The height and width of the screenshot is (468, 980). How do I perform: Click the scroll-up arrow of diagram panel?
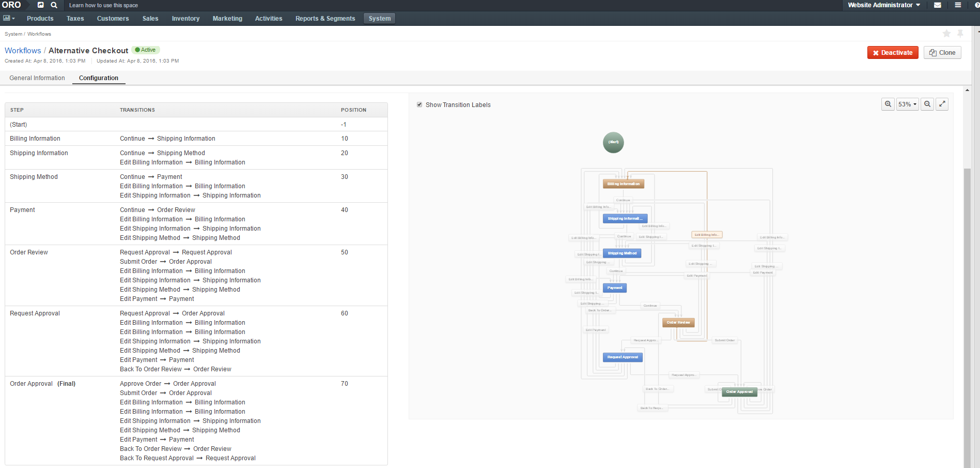[968, 90]
